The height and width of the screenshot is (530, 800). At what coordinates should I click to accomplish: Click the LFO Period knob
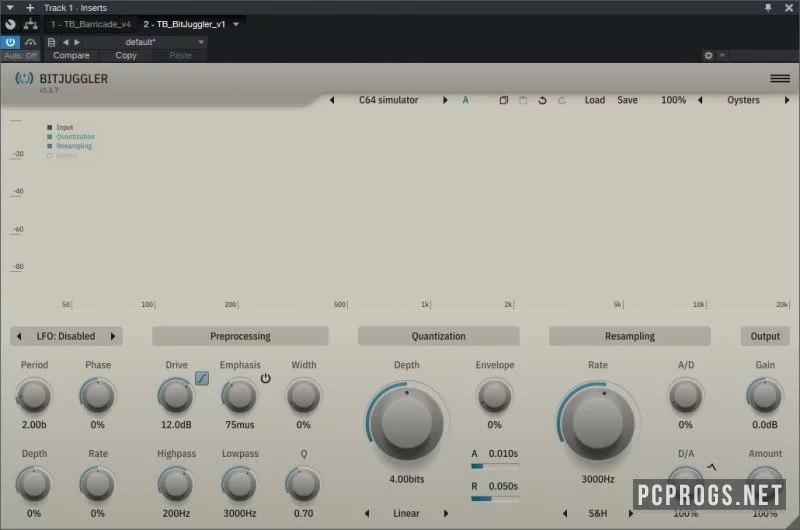tap(34, 395)
